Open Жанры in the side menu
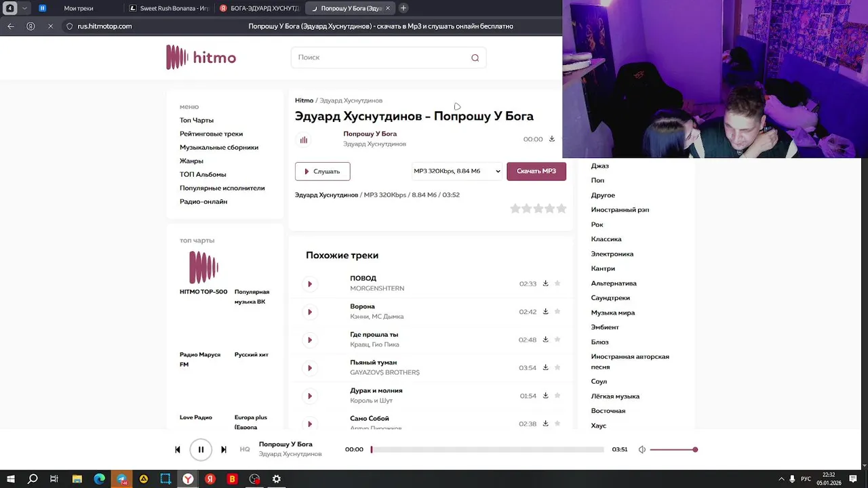The image size is (868, 488). pos(191,161)
